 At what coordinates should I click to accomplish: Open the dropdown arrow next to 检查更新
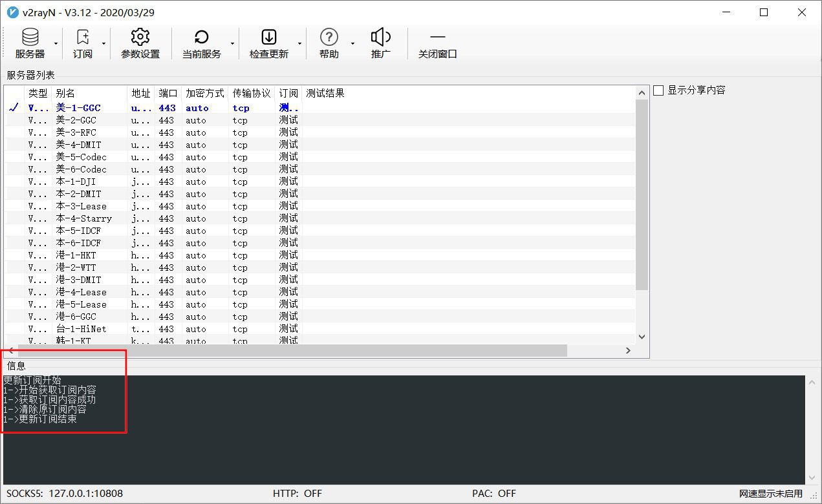300,44
